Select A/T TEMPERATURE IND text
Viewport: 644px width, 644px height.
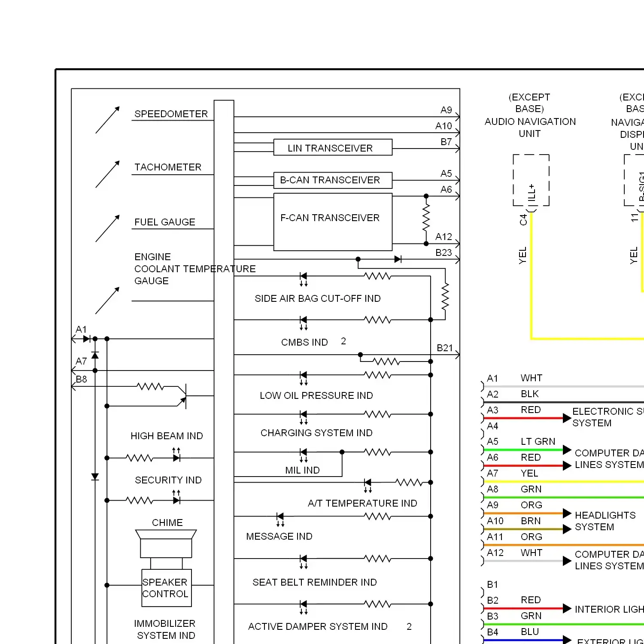[362, 503]
